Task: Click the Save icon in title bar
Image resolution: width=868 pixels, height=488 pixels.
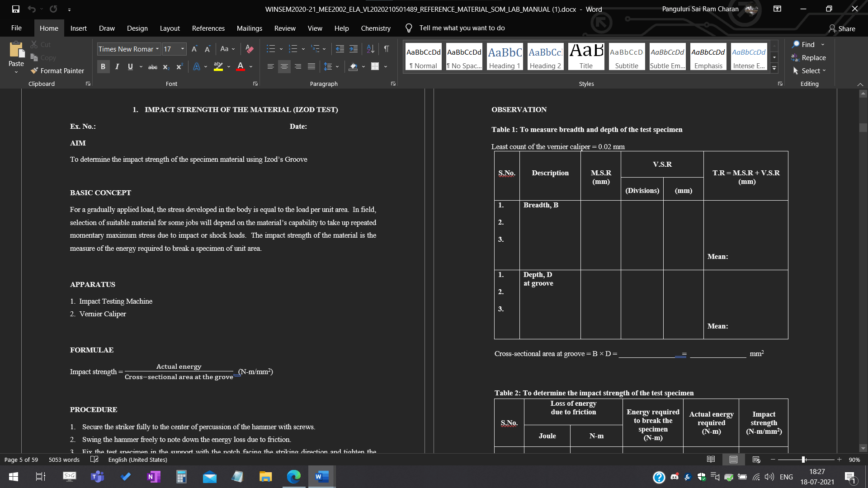Action: pos(16,9)
